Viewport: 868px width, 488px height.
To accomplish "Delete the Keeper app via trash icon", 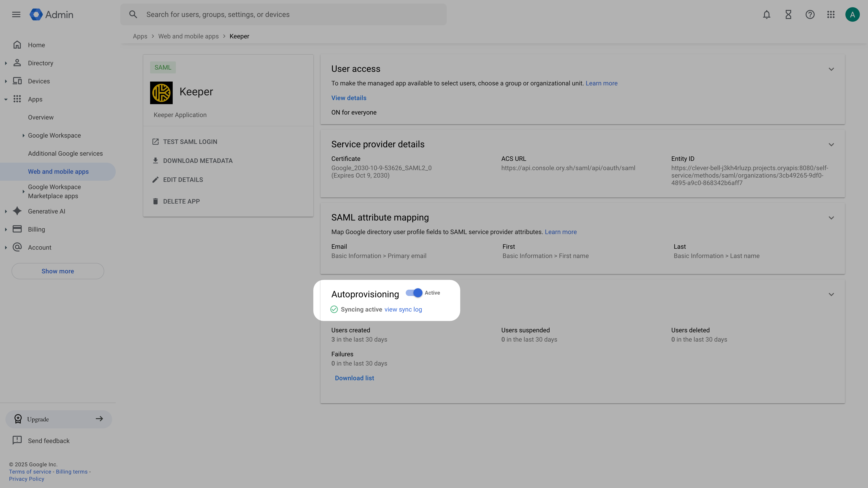I will (181, 201).
